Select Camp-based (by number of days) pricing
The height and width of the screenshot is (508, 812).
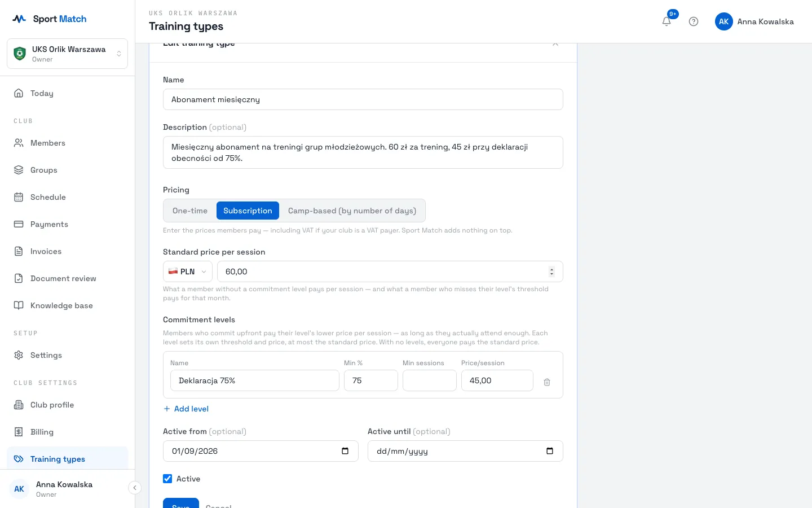(x=352, y=211)
